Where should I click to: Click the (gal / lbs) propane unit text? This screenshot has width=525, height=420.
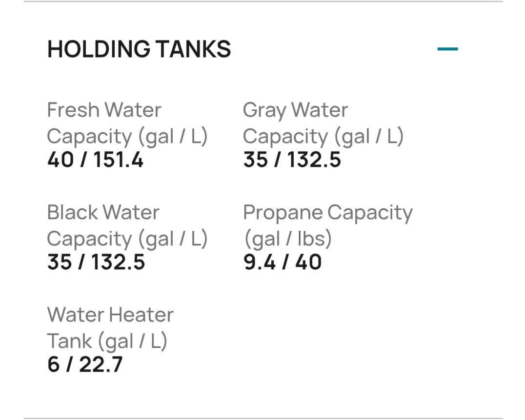point(287,239)
